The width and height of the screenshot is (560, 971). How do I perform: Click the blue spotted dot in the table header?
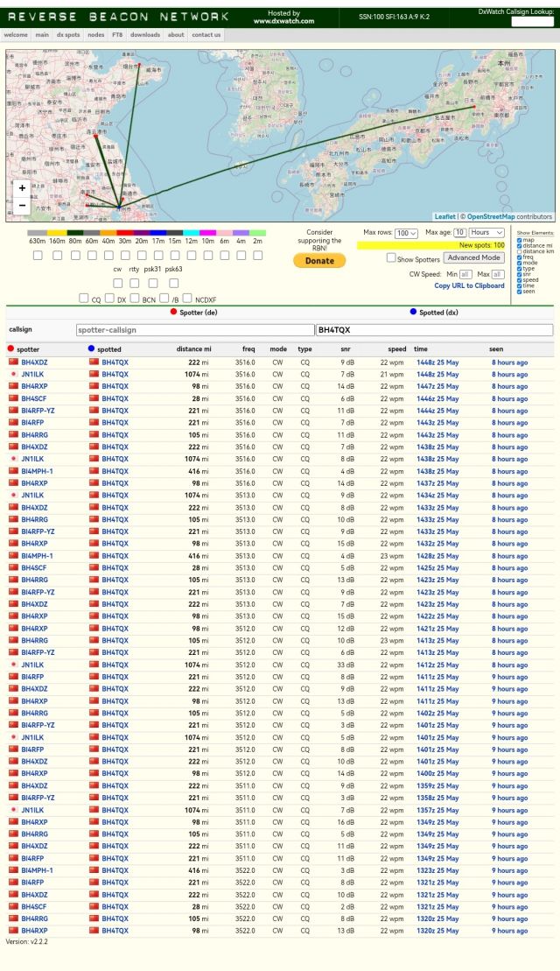pos(92,348)
